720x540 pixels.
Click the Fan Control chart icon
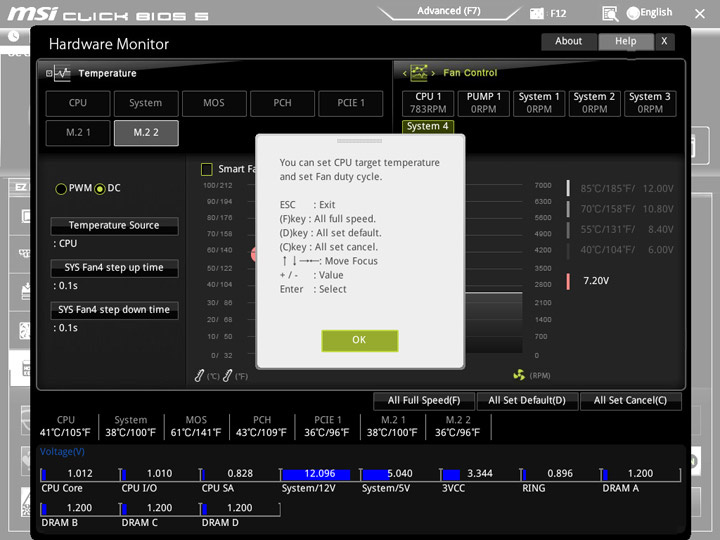coord(419,73)
